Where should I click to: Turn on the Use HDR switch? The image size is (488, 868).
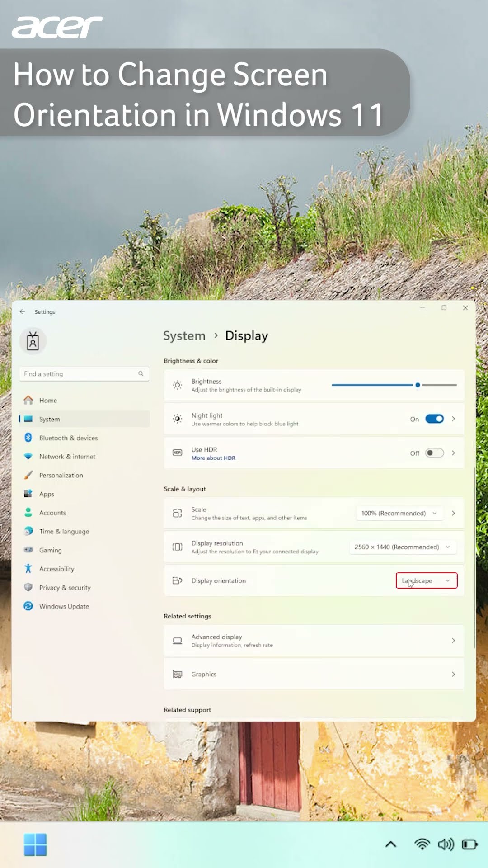[435, 453]
